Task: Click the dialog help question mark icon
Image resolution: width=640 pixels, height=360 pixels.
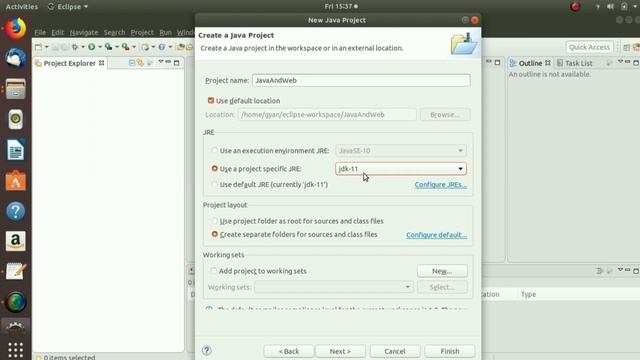Action: pos(207,351)
